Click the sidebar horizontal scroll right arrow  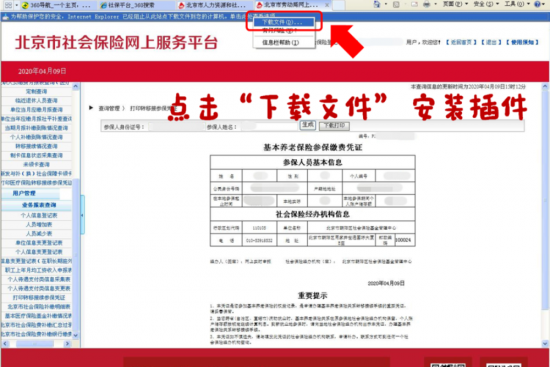[x=67, y=344]
